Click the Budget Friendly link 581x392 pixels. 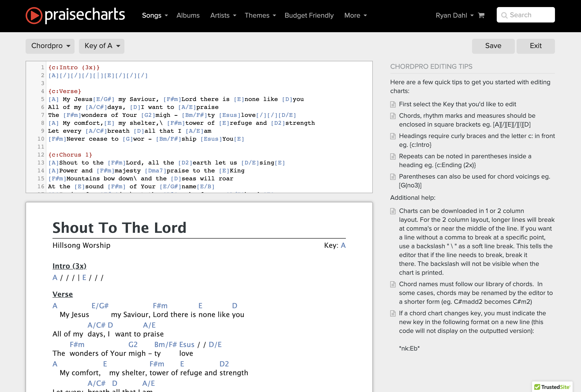click(309, 15)
